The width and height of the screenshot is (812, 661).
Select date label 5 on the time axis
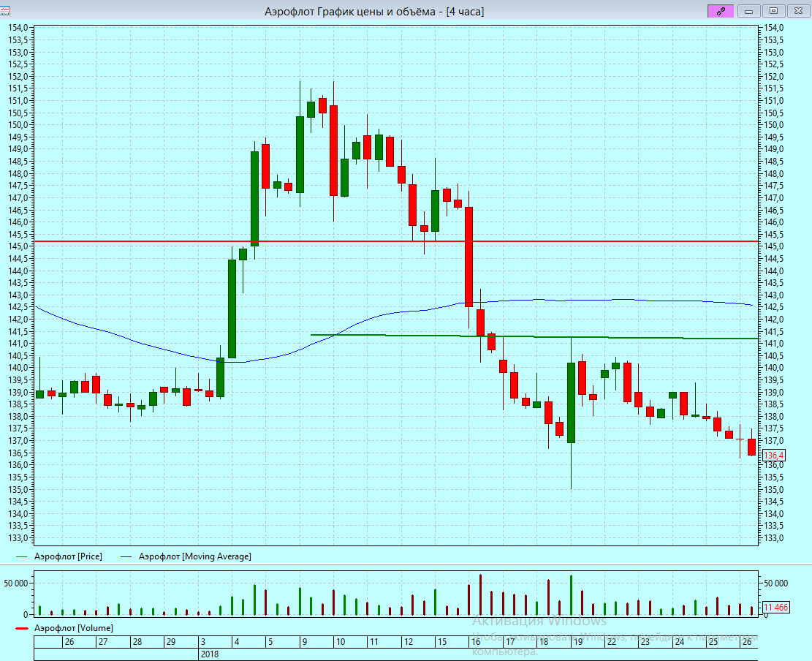coord(270,642)
